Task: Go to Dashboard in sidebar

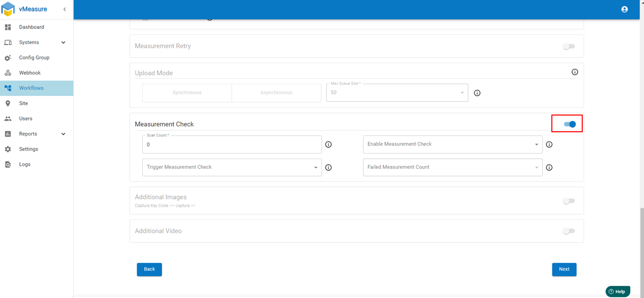Action: tap(36, 27)
